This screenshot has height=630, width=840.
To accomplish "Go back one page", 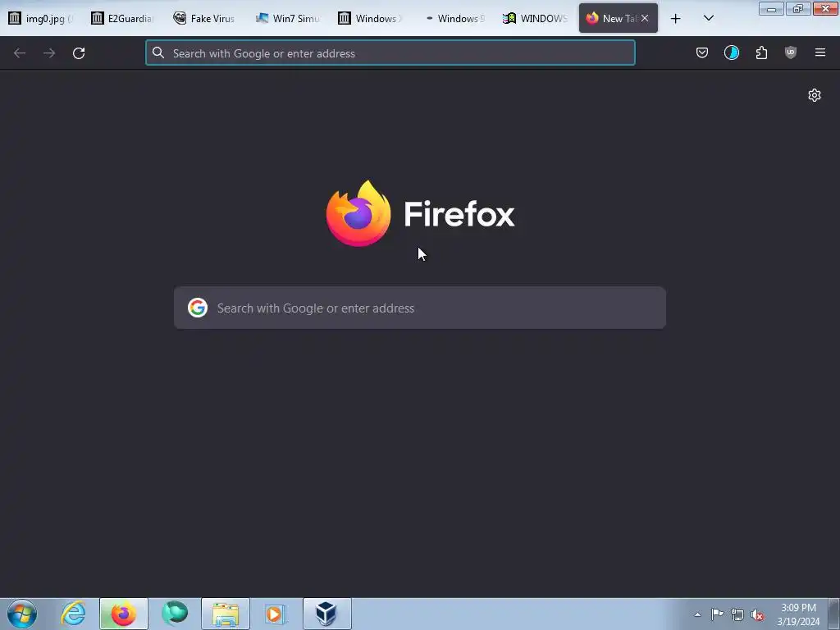I will 20,53.
